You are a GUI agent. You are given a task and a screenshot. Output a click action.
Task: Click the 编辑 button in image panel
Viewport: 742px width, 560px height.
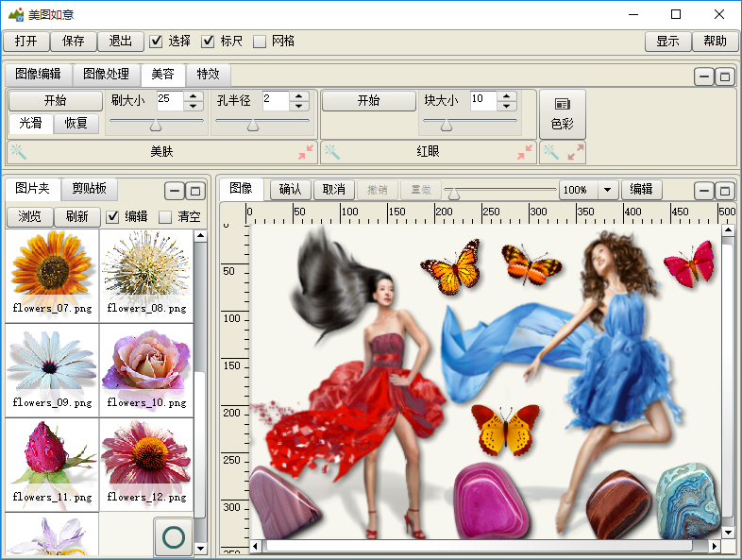[x=641, y=190]
